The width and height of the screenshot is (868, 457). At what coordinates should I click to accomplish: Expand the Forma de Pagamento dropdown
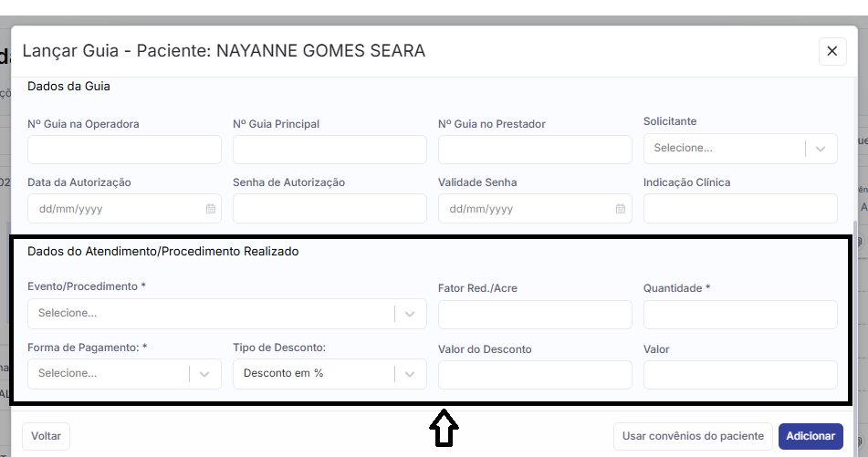coord(124,374)
